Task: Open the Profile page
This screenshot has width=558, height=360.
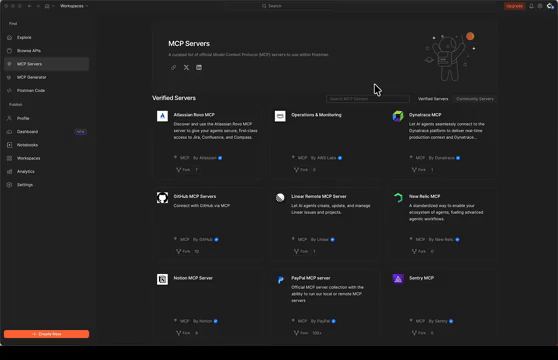Action: coord(23,118)
